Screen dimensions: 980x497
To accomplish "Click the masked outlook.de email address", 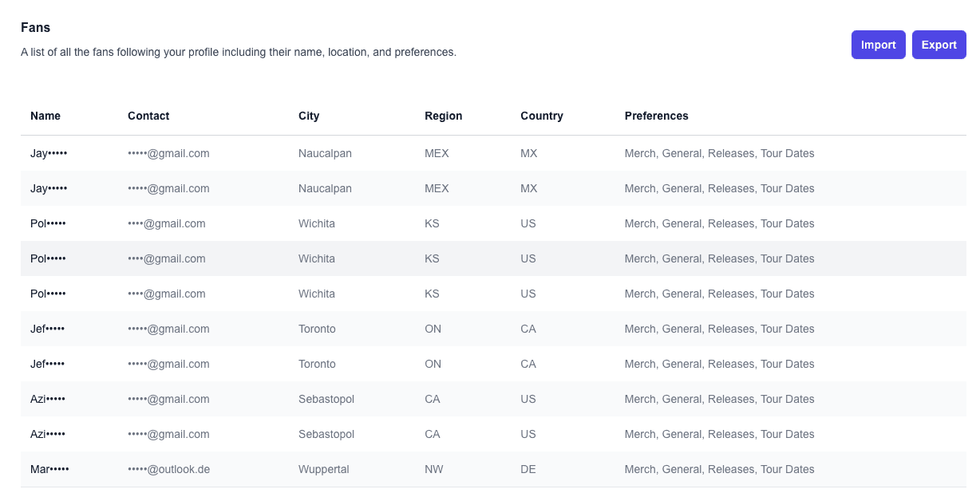I will (168, 469).
